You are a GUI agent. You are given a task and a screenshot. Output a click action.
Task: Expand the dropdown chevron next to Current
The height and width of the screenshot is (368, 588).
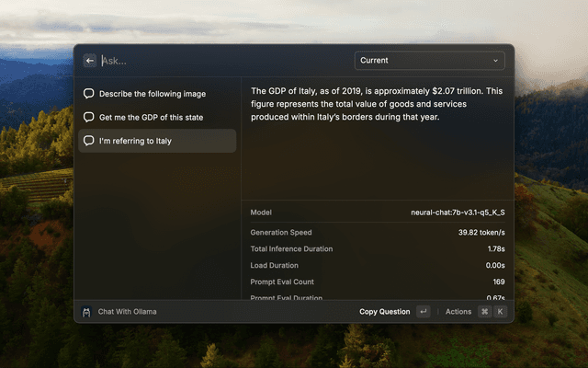(x=496, y=61)
